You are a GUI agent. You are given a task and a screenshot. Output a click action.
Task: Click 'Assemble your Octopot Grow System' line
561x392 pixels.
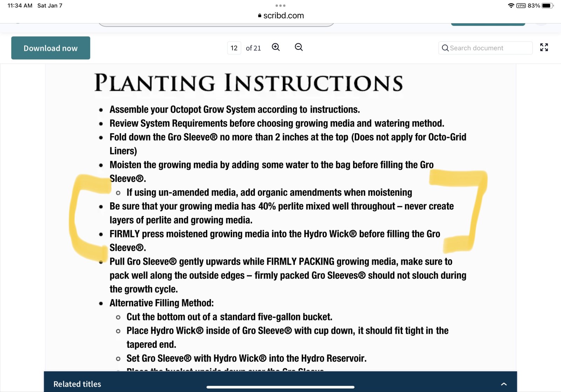coord(235,109)
